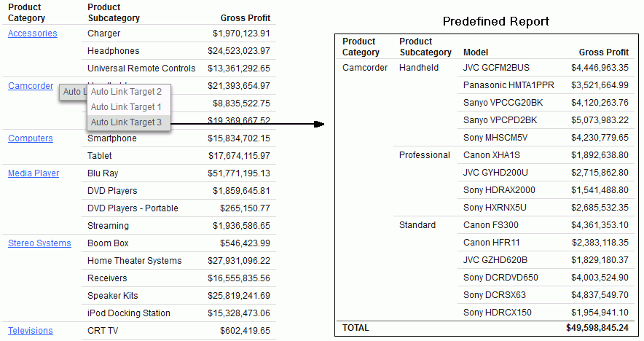Select the JVC GCFM2BUS model cell

[x=496, y=68]
